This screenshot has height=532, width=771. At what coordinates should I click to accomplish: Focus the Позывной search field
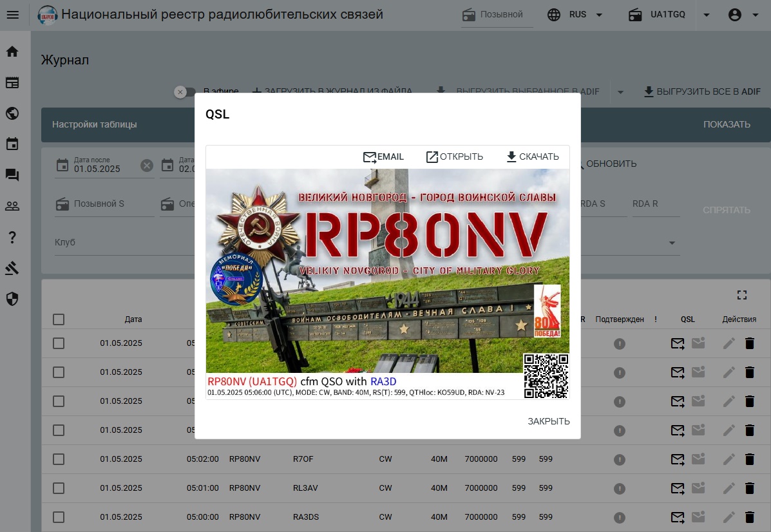[504, 15]
